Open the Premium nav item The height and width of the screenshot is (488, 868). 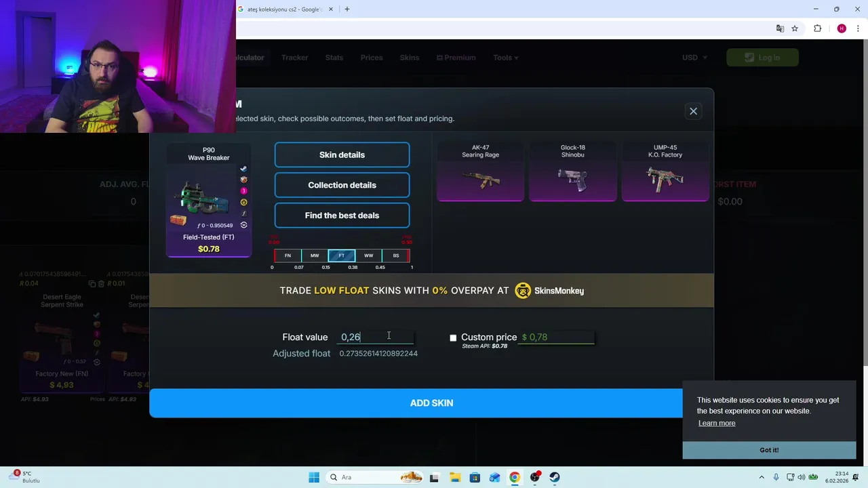coord(456,58)
